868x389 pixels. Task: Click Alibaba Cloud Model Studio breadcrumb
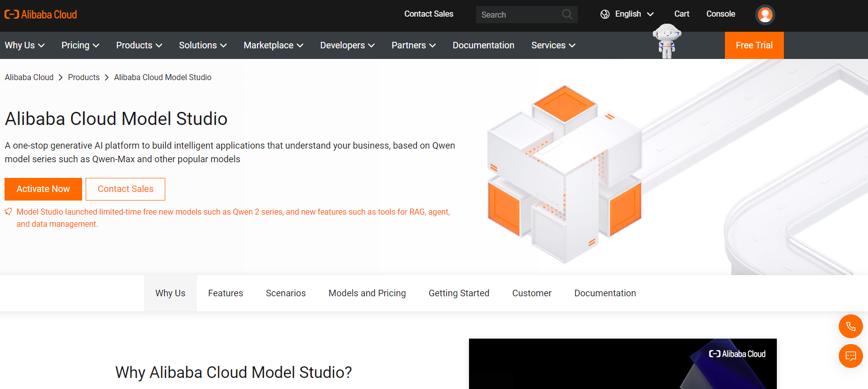163,77
